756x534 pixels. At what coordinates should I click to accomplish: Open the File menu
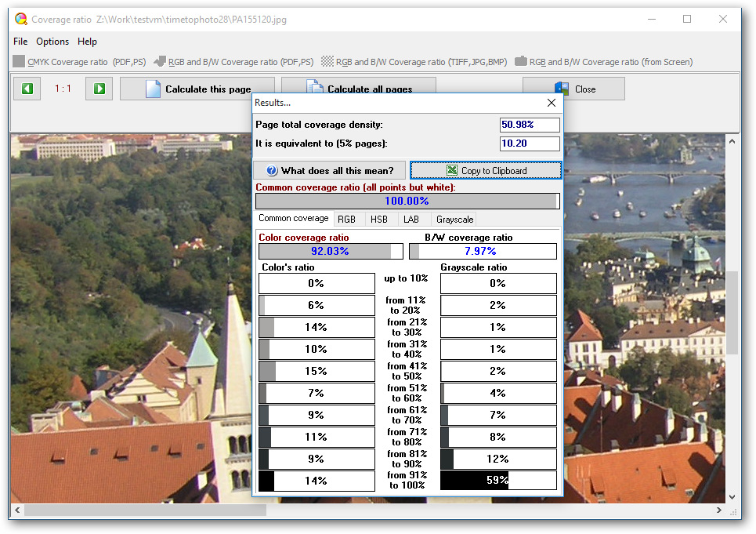pos(20,42)
